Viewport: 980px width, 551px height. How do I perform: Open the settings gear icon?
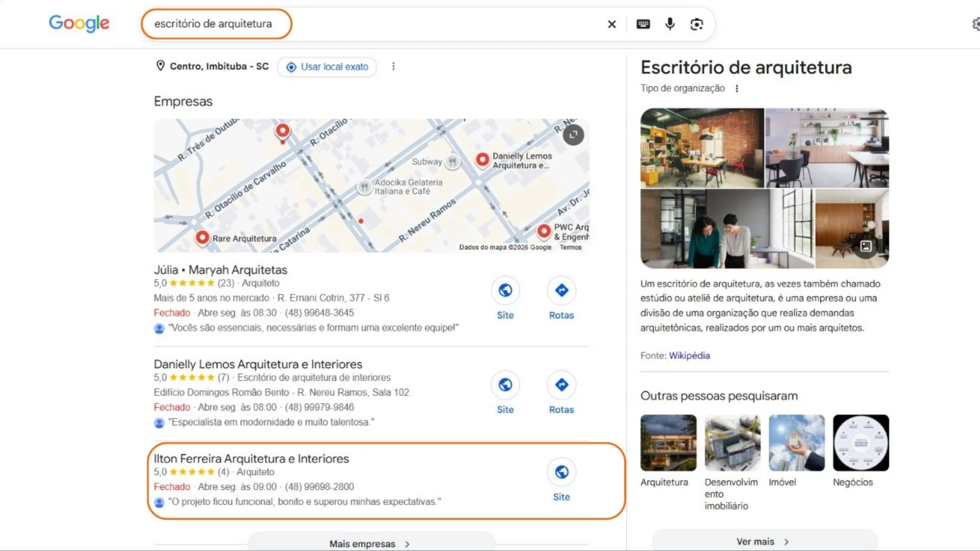pyautogui.click(x=975, y=24)
